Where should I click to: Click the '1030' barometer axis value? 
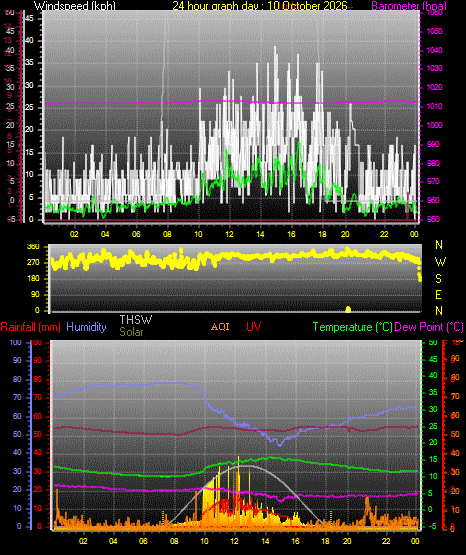434,68
